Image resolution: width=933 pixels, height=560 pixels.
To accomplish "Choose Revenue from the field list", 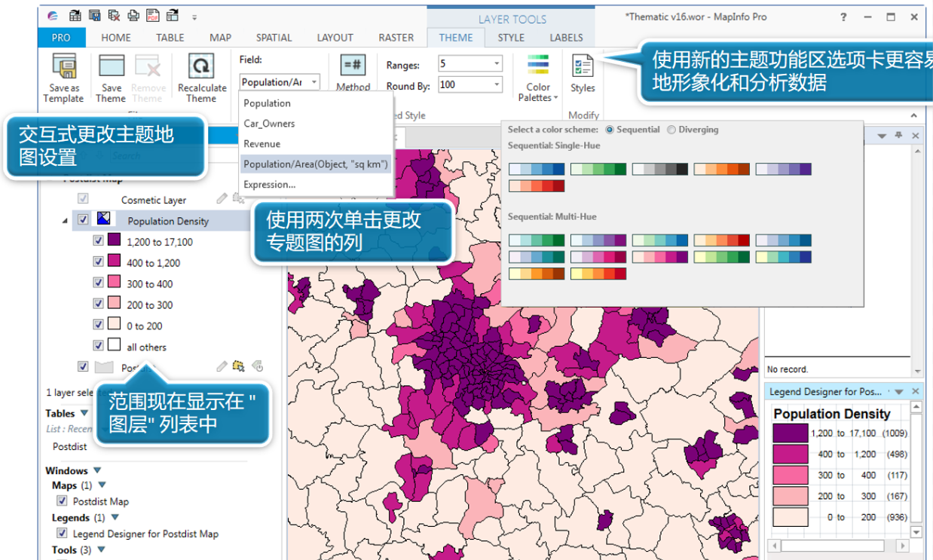I will 316,144.
